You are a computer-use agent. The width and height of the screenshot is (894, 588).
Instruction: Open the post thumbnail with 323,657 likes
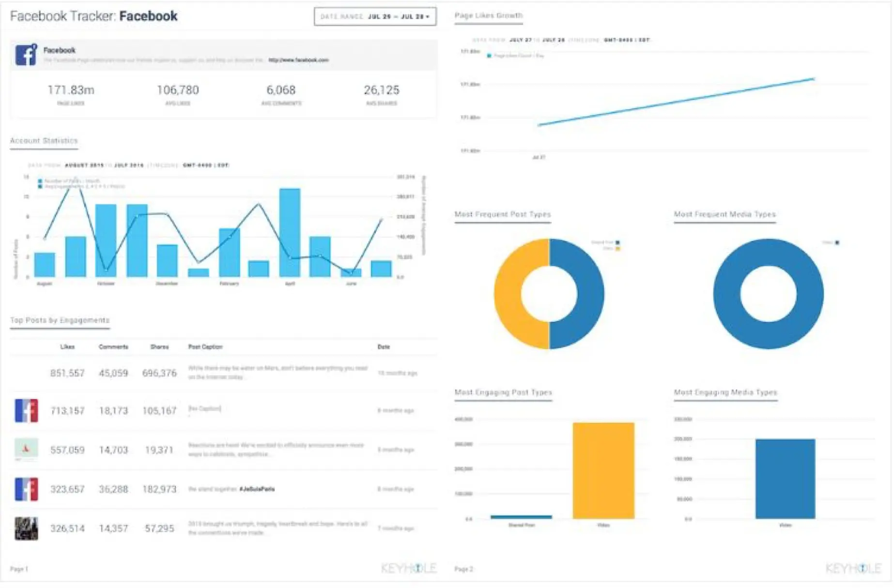pos(26,489)
